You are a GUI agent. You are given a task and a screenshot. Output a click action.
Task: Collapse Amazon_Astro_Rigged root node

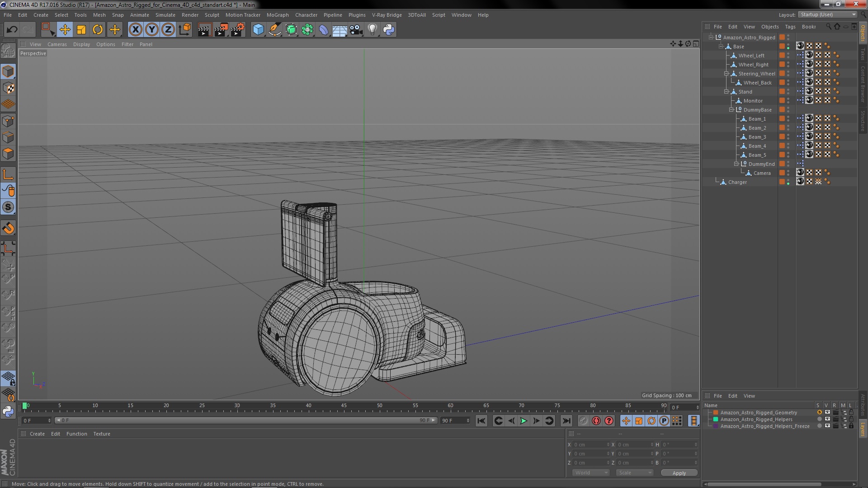711,37
